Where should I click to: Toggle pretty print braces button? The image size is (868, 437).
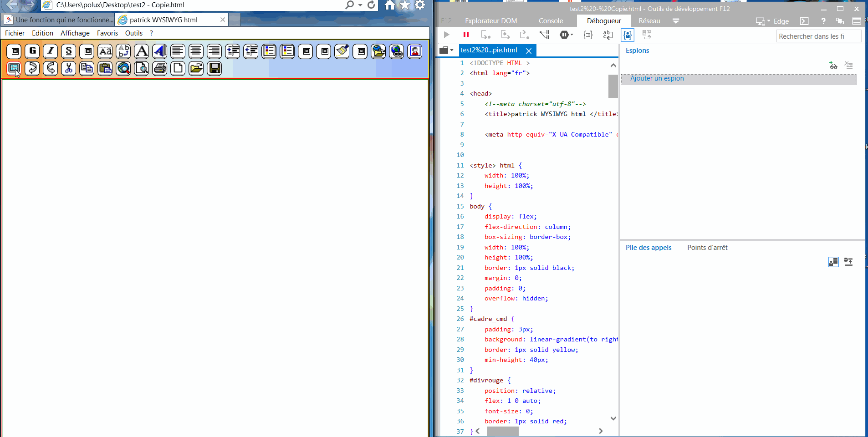click(588, 35)
